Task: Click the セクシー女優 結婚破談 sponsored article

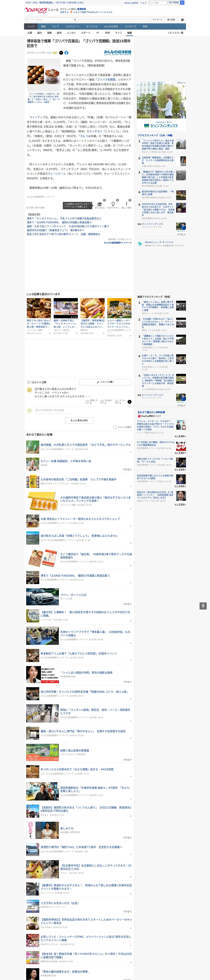Action: 66,461
